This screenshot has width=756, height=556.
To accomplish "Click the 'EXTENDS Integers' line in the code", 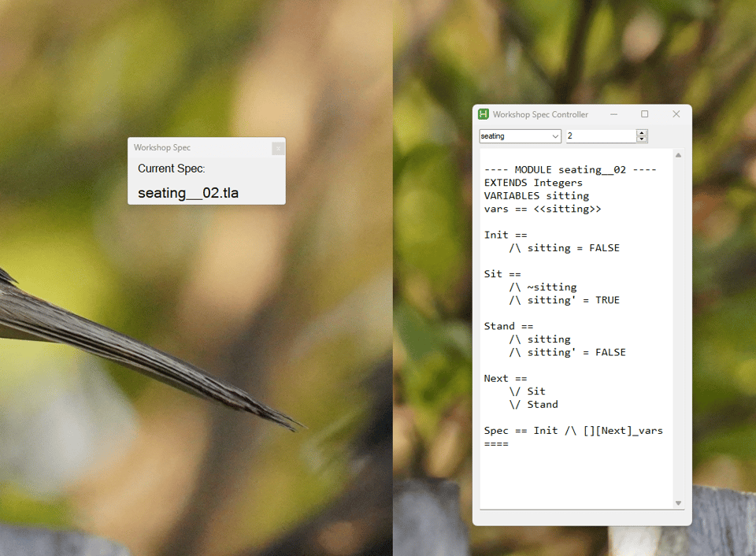I will pyautogui.click(x=533, y=183).
